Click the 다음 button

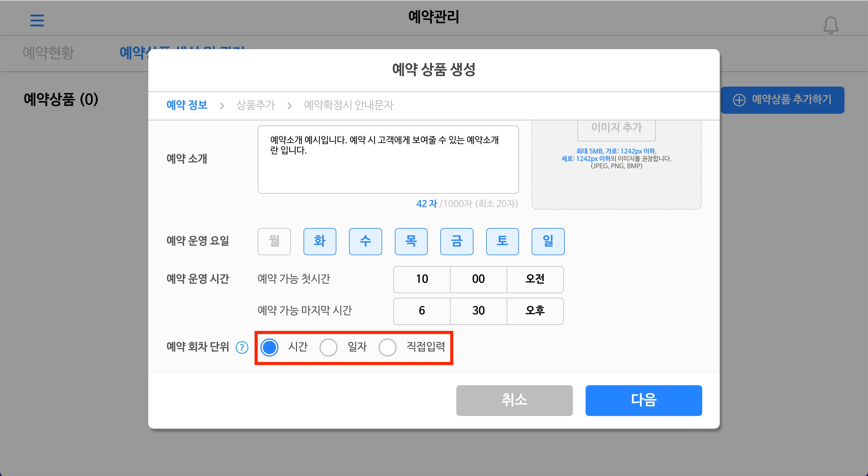(643, 400)
